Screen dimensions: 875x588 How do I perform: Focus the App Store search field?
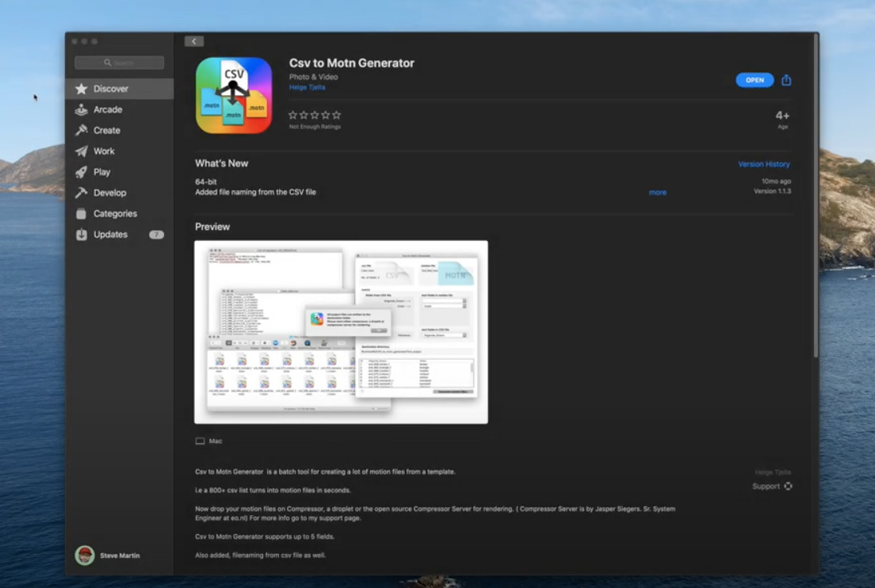click(x=120, y=63)
